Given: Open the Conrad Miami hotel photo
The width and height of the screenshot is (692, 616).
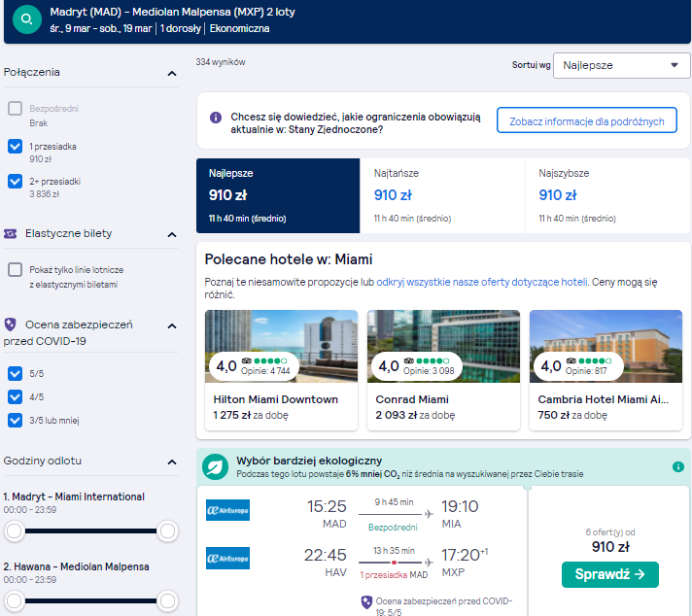Looking at the screenshot, I should pyautogui.click(x=443, y=346).
